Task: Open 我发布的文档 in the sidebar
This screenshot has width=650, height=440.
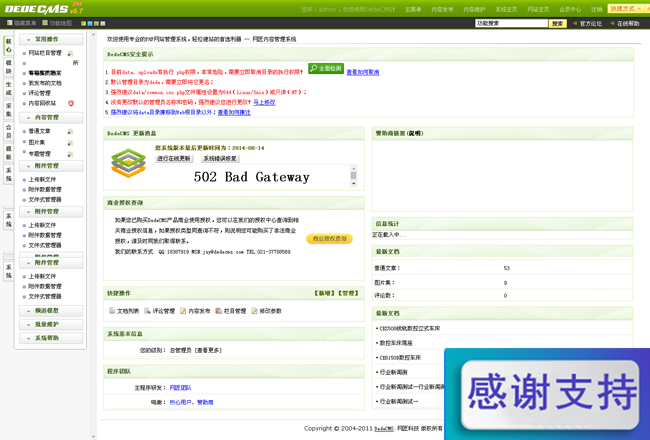Action: click(x=45, y=83)
